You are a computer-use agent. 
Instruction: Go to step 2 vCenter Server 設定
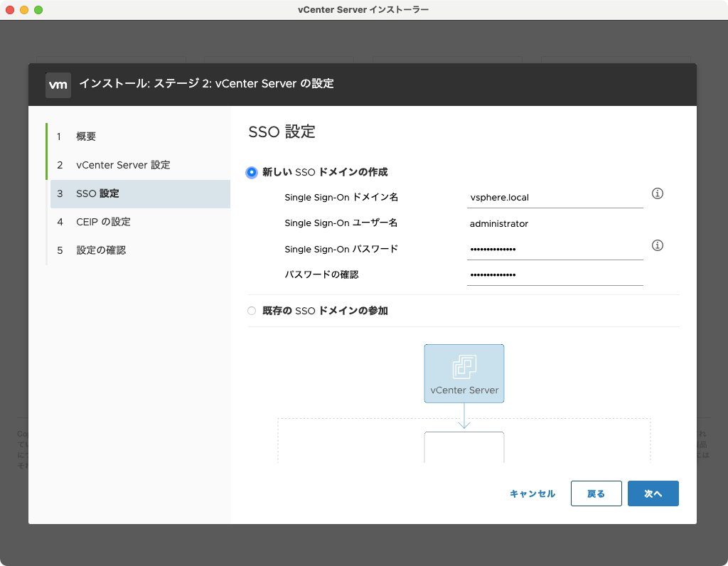(x=140, y=165)
